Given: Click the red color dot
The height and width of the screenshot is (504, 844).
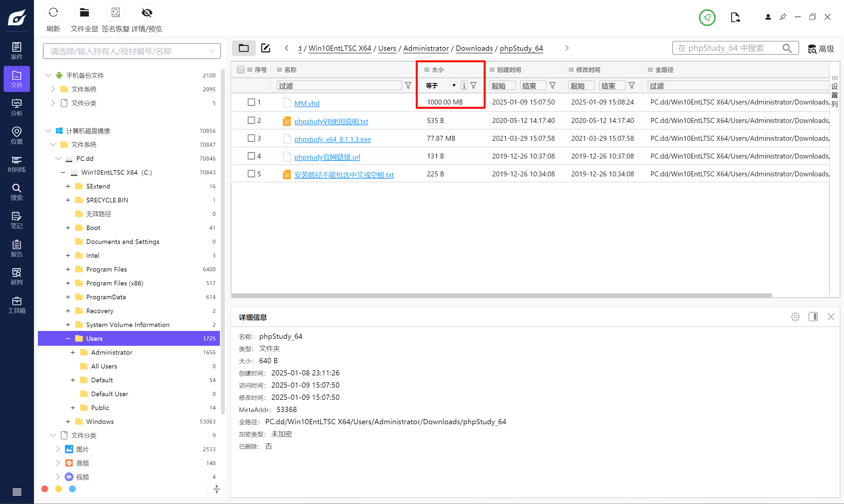Looking at the screenshot, I should click(45, 489).
